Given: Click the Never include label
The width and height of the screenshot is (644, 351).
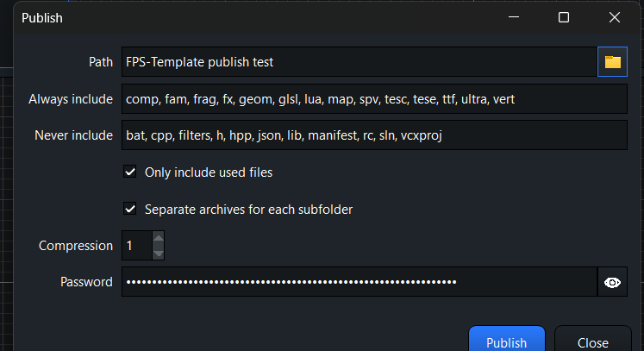Looking at the screenshot, I should [x=73, y=135].
